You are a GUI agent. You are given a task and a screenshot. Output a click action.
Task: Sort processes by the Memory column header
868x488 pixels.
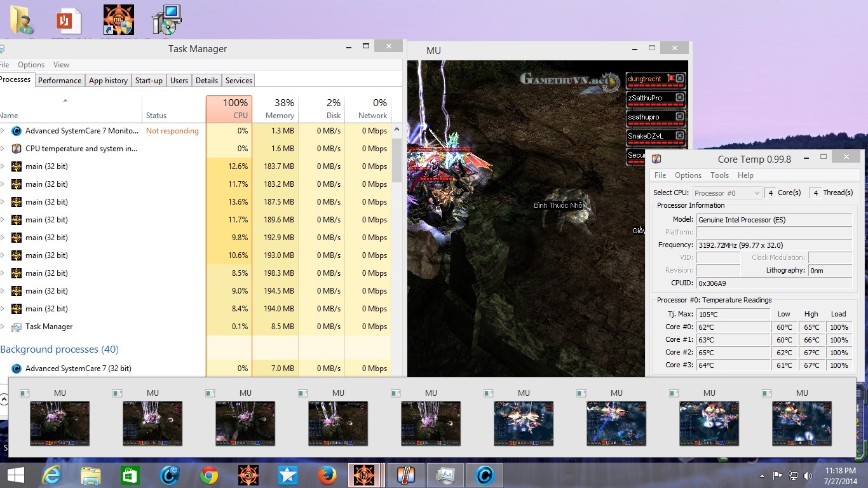click(275, 109)
